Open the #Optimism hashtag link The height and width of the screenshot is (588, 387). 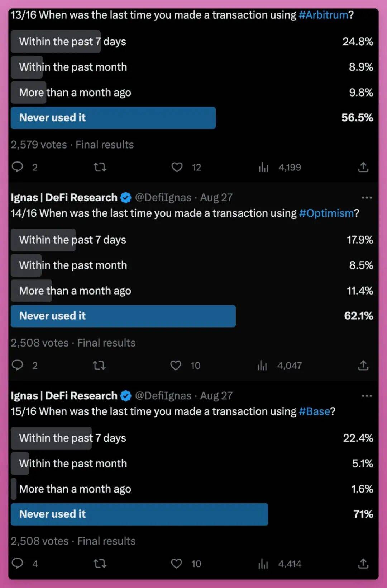[326, 213]
